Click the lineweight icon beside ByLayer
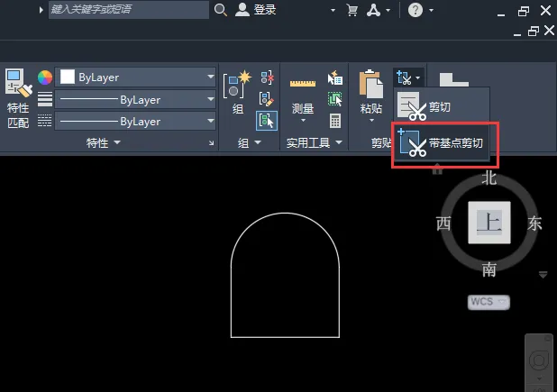 pyautogui.click(x=45, y=99)
